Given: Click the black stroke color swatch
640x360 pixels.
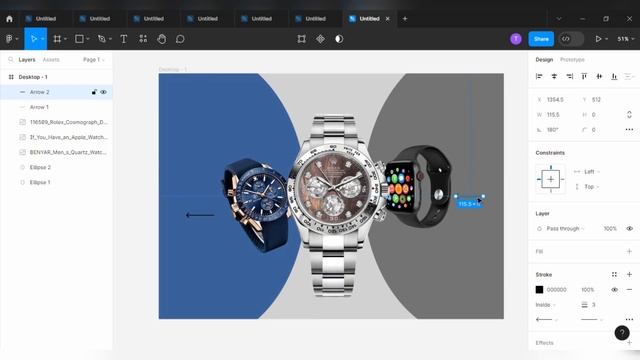Looking at the screenshot, I should coord(539,289).
